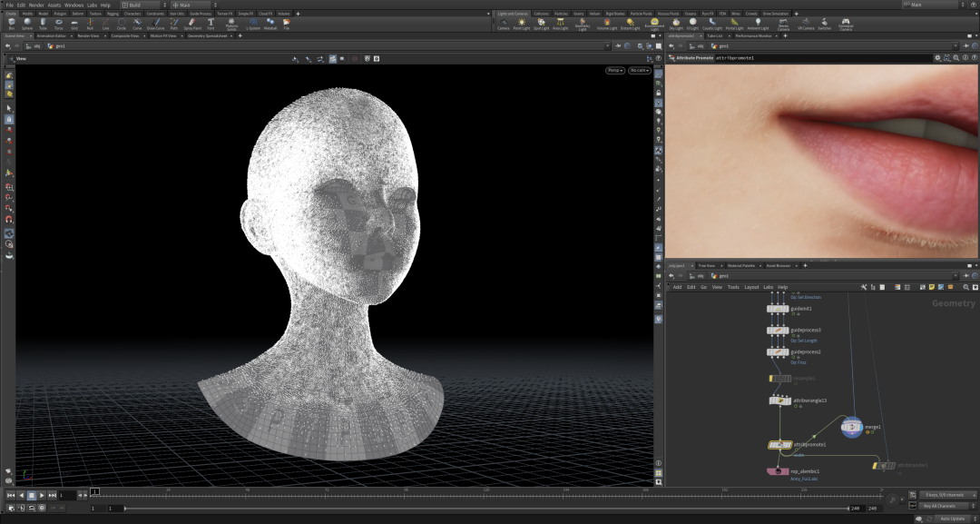The height and width of the screenshot is (524, 980).
Task: Select the Null shelf tool
Action: 90,24
